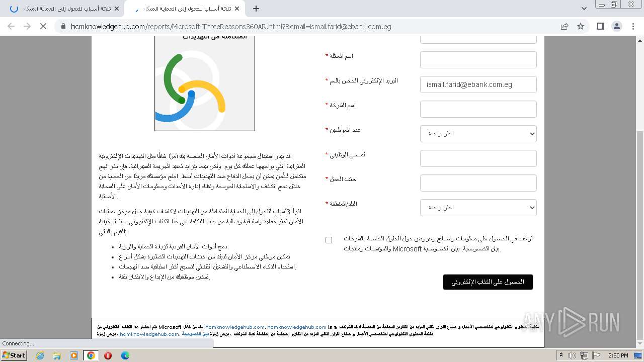Screen dimensions: 644x362
Task: Click the 2:50 PM taskbar clock
Action: pos(618,355)
